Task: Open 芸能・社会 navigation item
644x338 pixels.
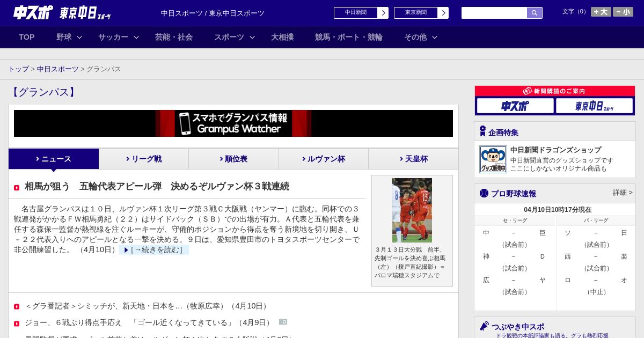Action: [x=174, y=37]
